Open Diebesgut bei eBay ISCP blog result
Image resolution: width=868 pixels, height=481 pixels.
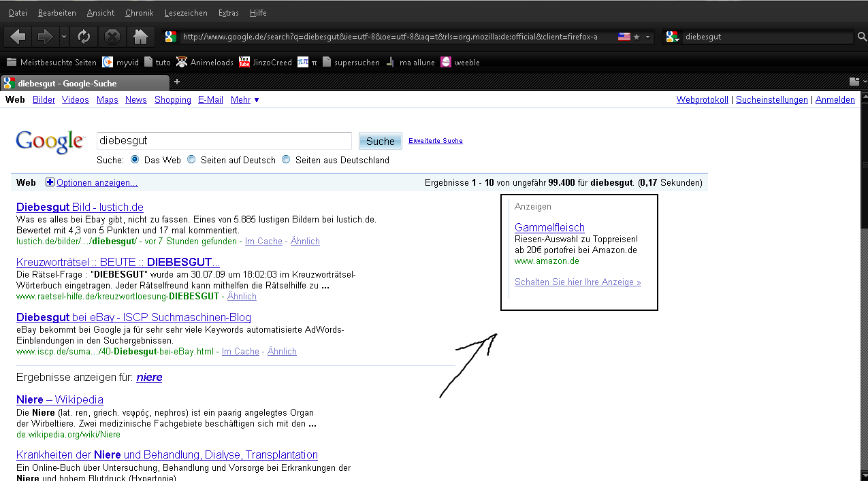134,317
